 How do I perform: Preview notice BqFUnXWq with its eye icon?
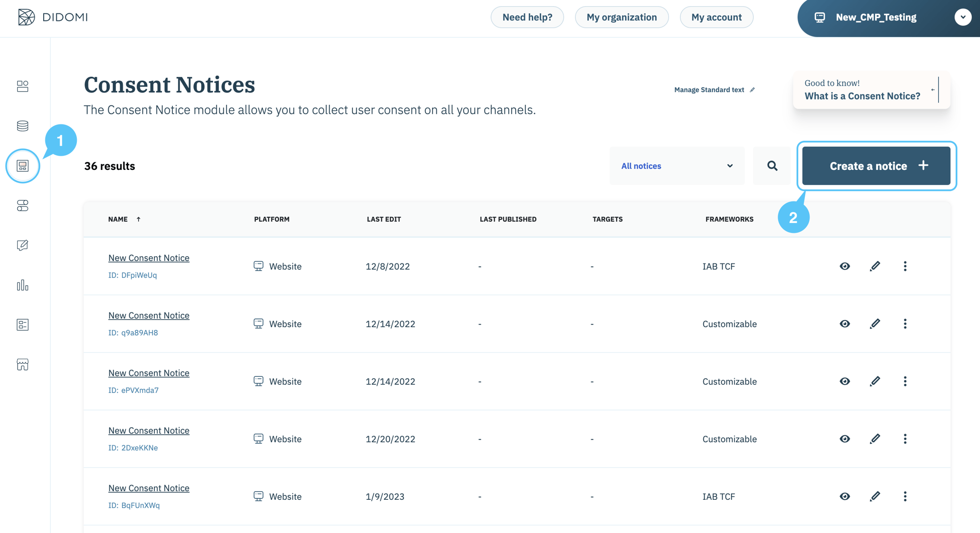click(845, 496)
